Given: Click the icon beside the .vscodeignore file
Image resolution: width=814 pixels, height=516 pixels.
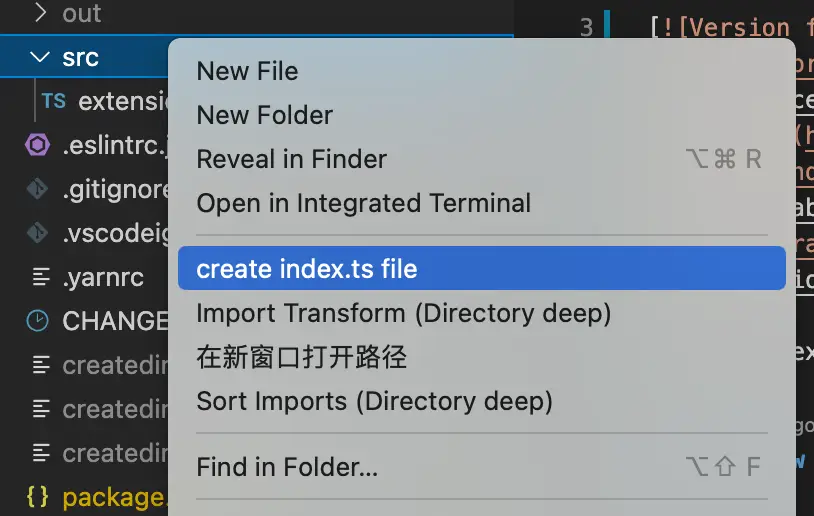Looking at the screenshot, I should point(37,233).
